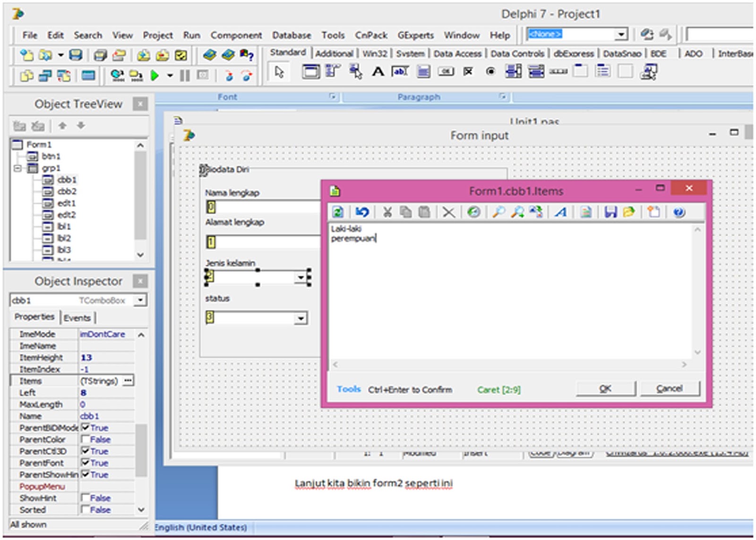This screenshot has height=540, width=756.
Task: Switch to the Additional palette tab
Action: tap(335, 54)
